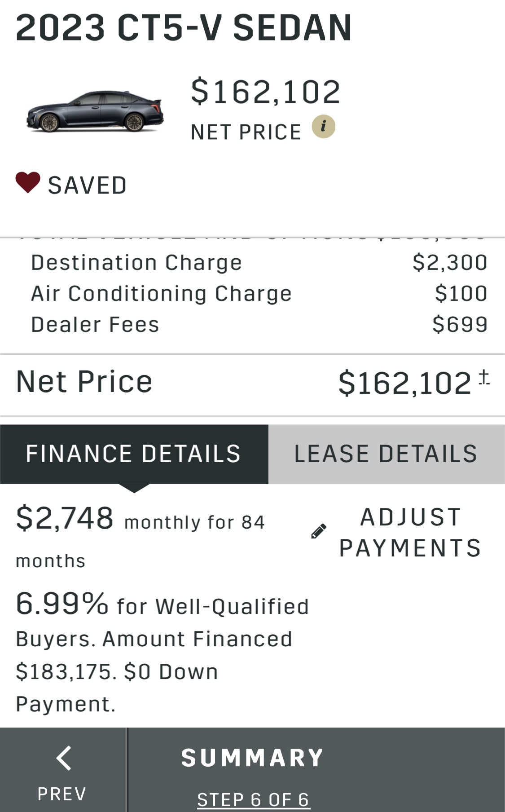
Task: Tap the $162,102 price in the header
Action: coord(266,92)
